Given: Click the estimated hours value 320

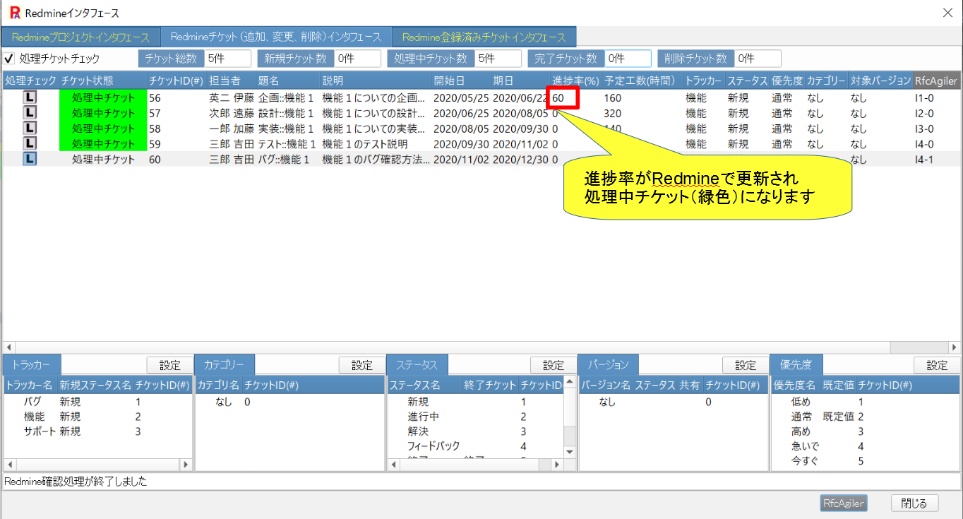Looking at the screenshot, I should [x=612, y=113].
